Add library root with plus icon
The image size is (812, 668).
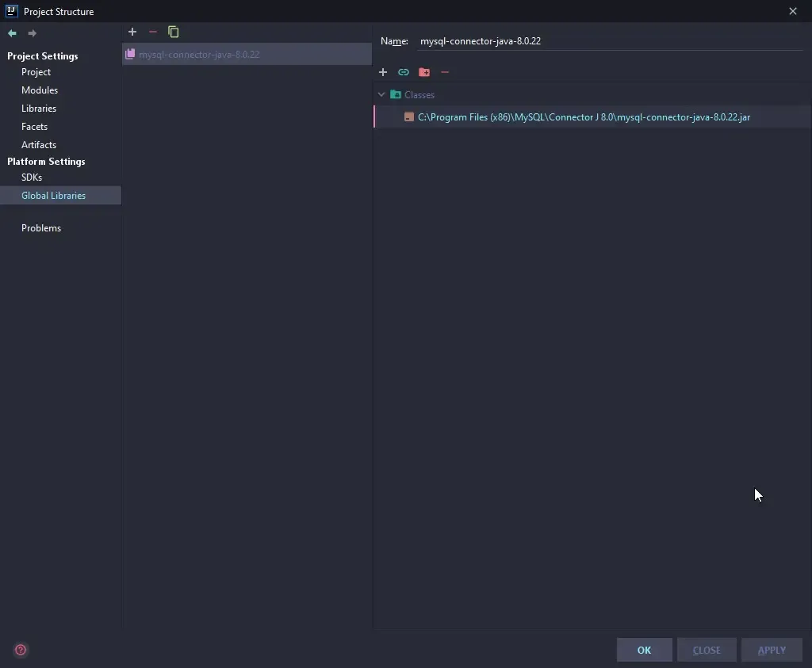[383, 72]
